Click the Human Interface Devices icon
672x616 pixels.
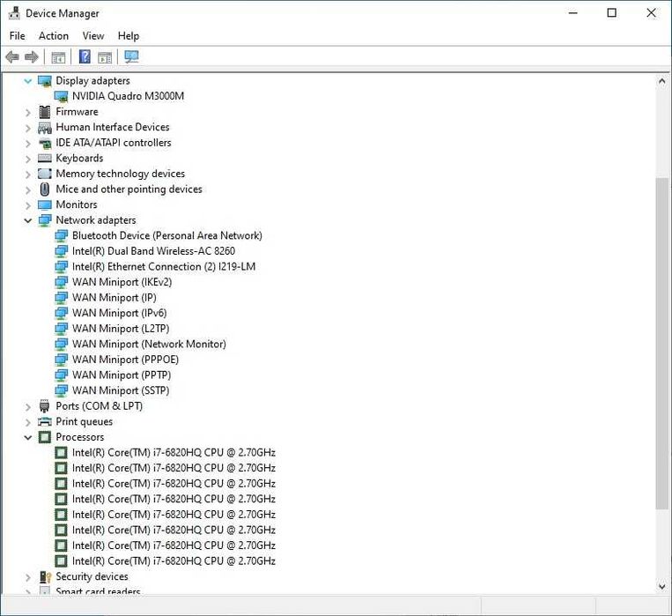click(x=45, y=128)
